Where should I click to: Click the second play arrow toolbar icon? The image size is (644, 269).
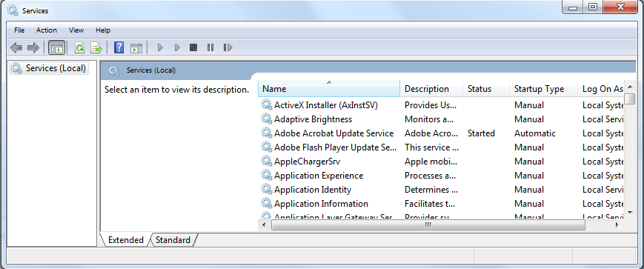click(x=177, y=47)
